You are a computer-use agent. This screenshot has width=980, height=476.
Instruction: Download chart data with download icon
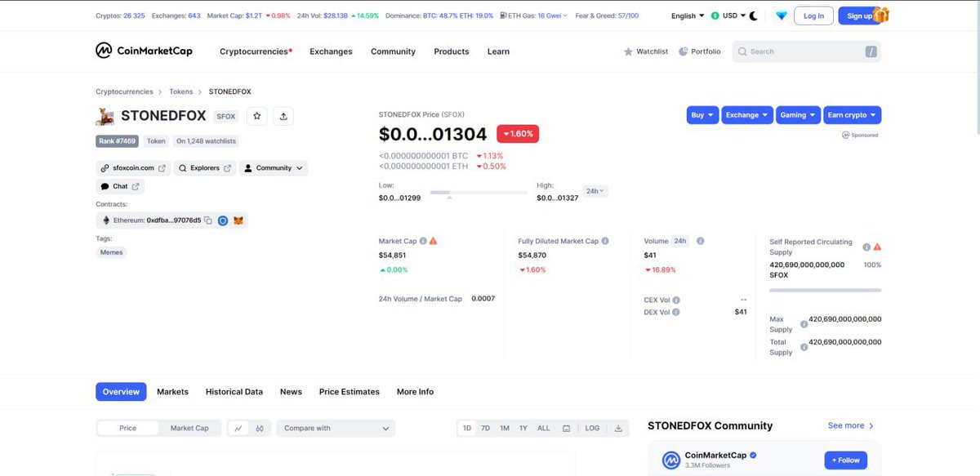point(618,428)
